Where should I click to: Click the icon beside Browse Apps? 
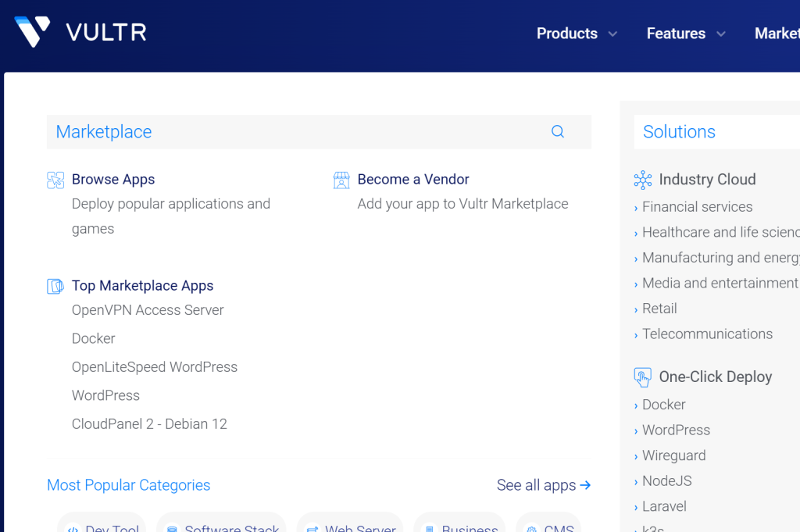[x=55, y=180]
